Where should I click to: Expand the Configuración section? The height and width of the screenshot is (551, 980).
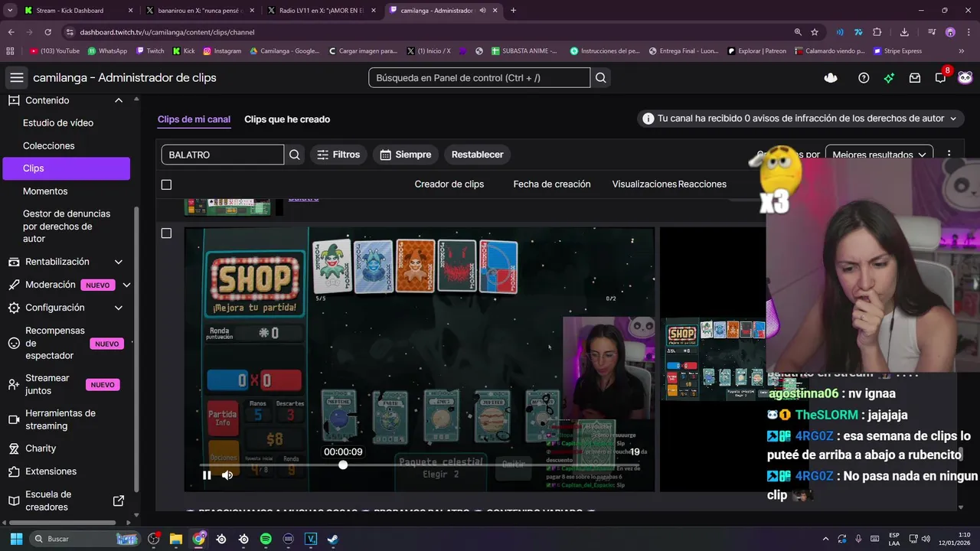coord(119,308)
